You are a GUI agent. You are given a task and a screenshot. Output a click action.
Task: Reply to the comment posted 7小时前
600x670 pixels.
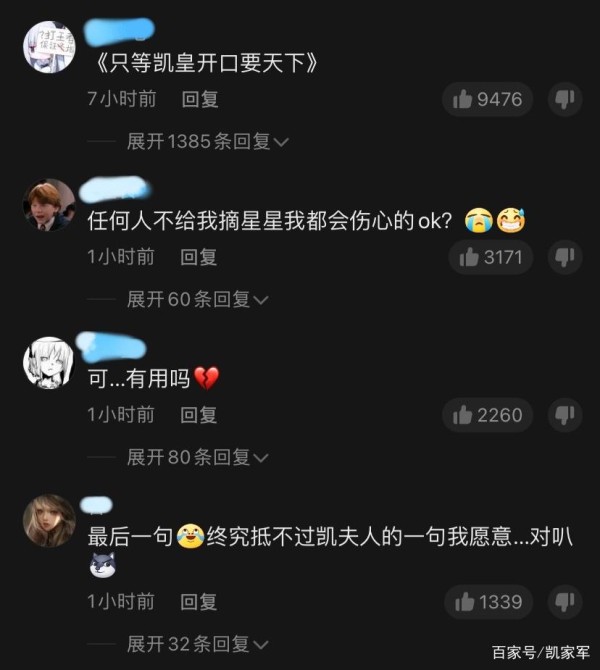tap(200, 99)
